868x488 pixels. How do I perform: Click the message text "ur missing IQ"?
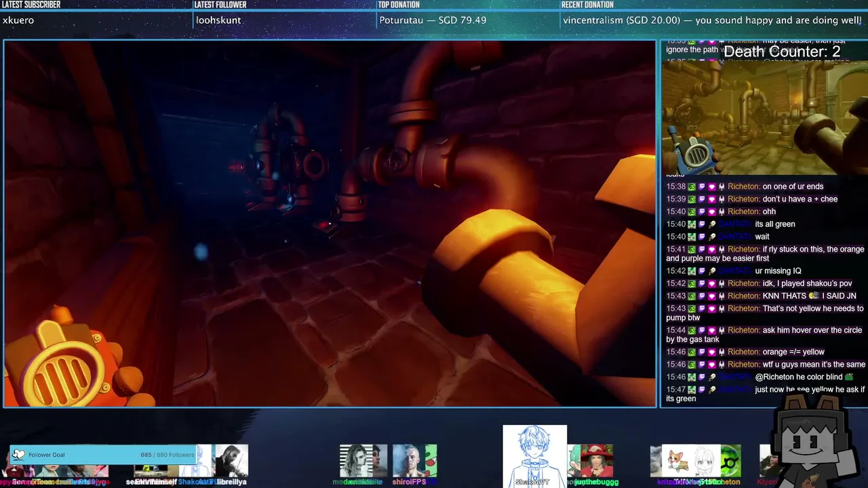778,271
